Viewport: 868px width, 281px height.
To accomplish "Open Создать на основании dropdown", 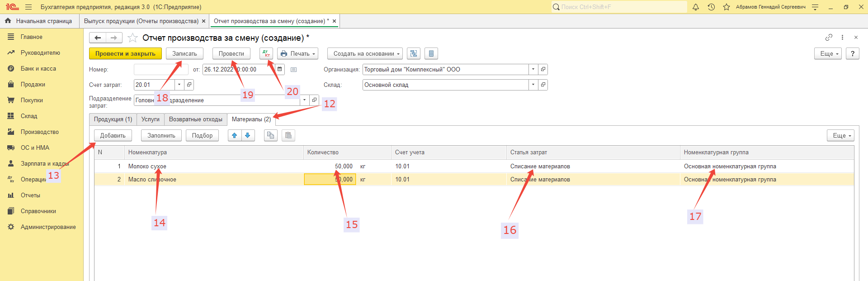I will [x=367, y=54].
